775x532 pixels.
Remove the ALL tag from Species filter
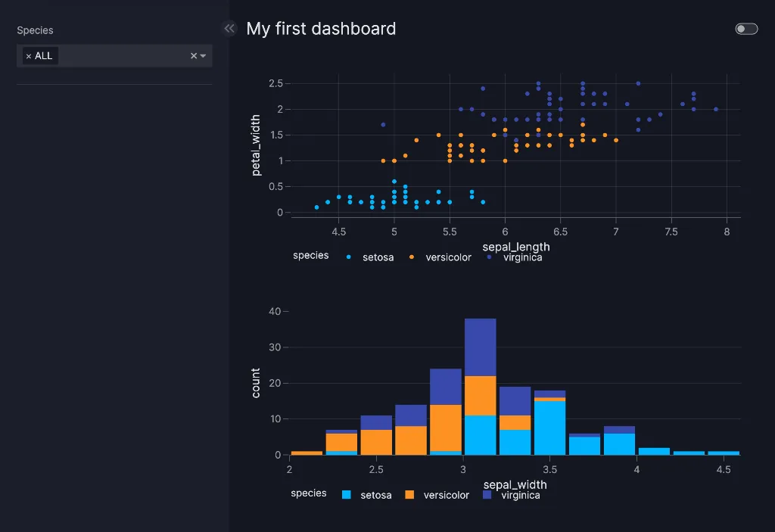29,56
